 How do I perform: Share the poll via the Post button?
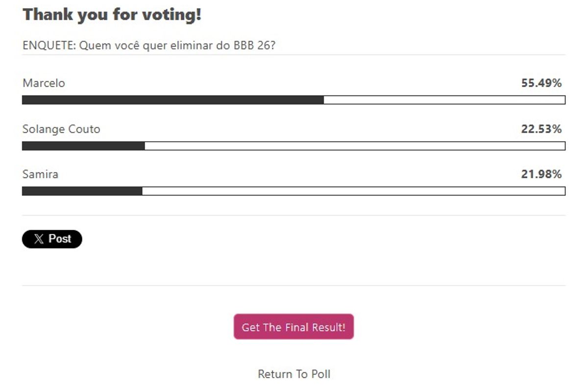click(x=52, y=239)
